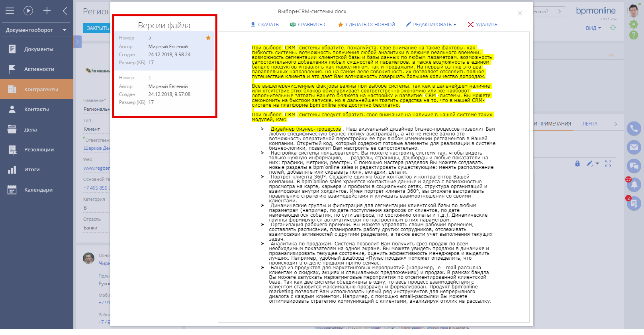Click the Контакты person icon
The height and width of the screenshot is (335, 644).
12,109
